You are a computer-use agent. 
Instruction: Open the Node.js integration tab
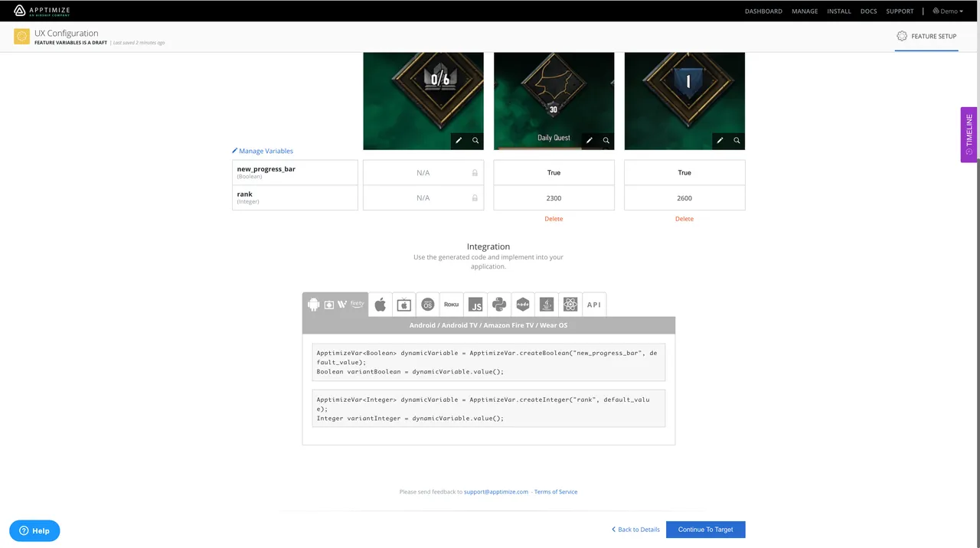point(523,305)
